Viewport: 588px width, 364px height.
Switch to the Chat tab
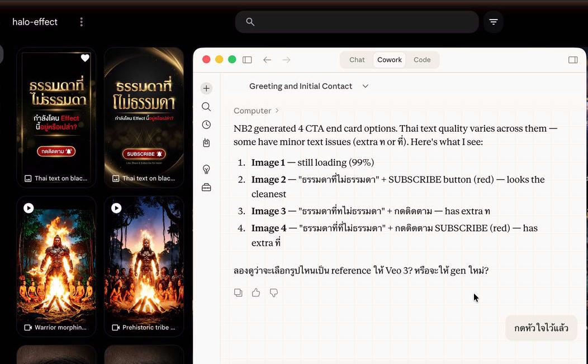(357, 60)
